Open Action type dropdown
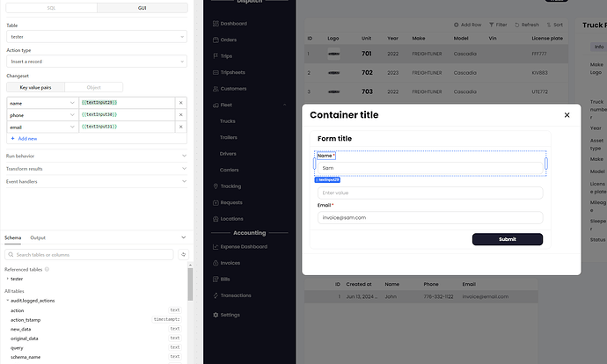607x364 pixels. tap(96, 61)
